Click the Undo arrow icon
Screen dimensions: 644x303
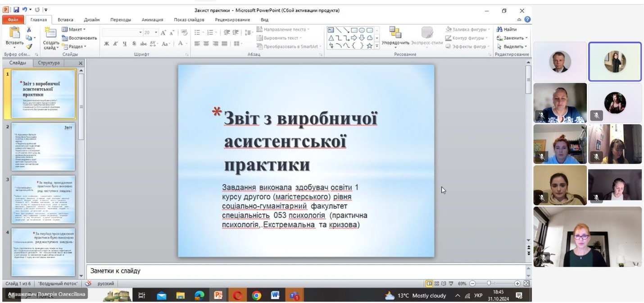tap(25, 10)
